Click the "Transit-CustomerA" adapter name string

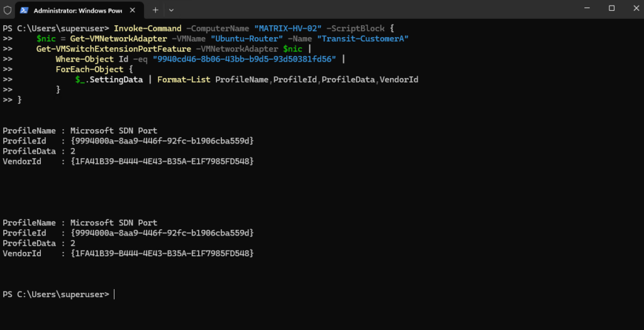(x=363, y=39)
